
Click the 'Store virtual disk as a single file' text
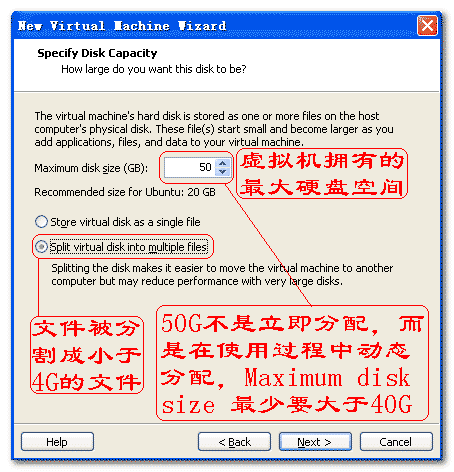(125, 222)
